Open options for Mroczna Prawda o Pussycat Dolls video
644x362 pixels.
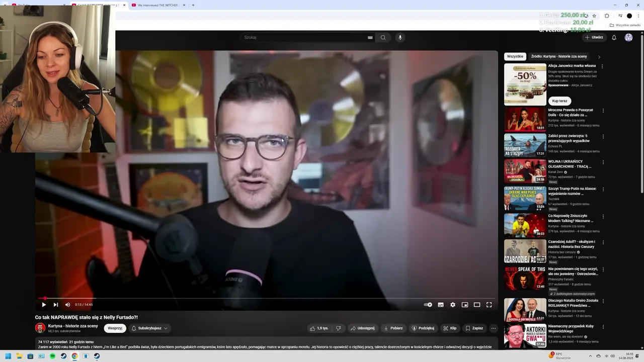coord(603,110)
